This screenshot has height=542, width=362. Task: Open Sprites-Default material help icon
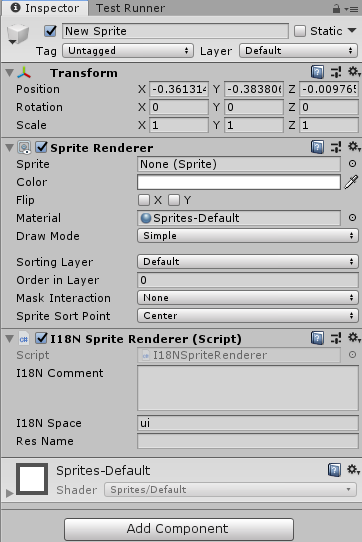tap(334, 470)
